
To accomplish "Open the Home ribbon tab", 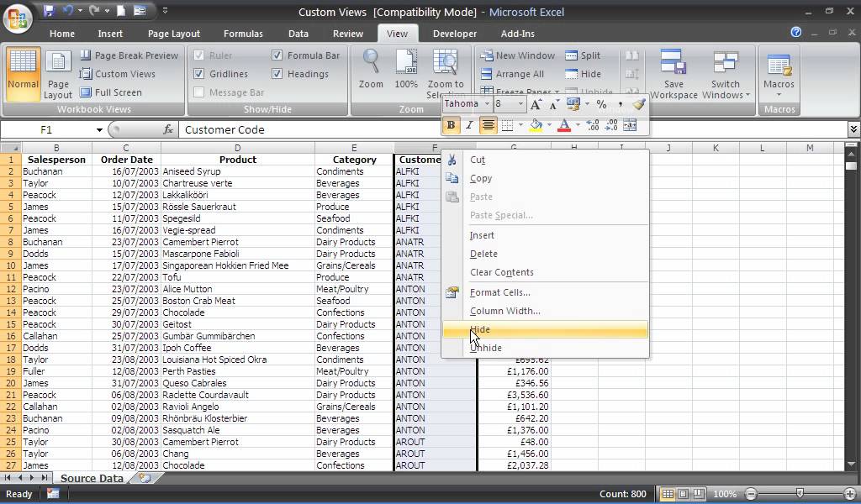I will [x=62, y=34].
